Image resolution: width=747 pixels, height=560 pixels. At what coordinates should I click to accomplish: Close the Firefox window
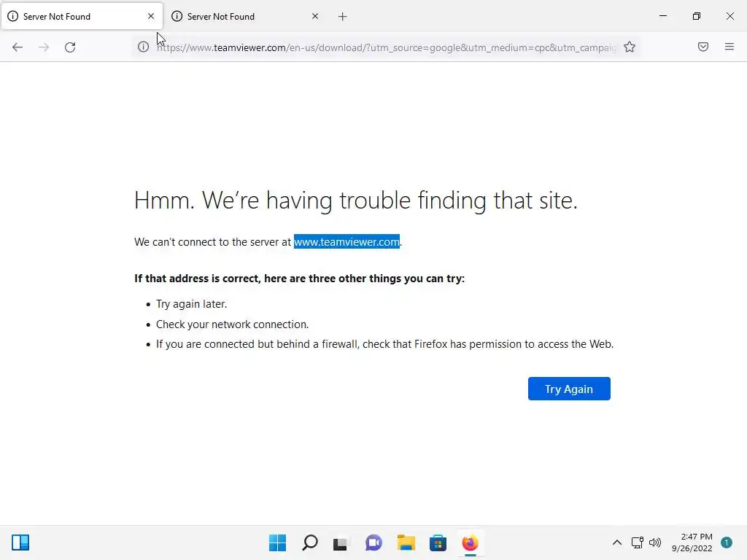pos(729,16)
